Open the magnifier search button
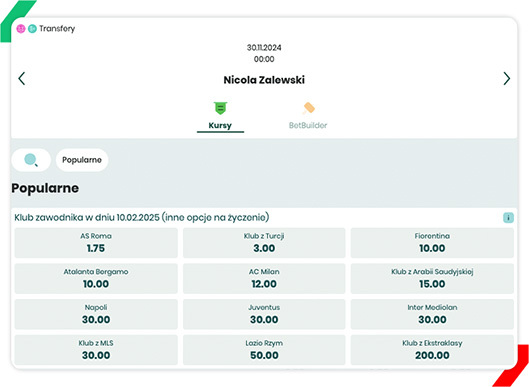Image resolution: width=529 pixels, height=387 pixels. [31, 160]
